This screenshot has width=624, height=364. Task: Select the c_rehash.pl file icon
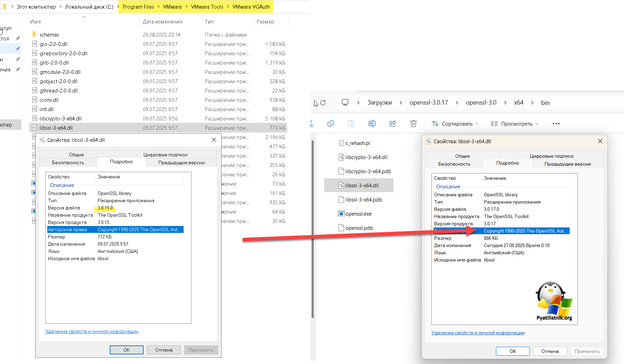tap(341, 143)
